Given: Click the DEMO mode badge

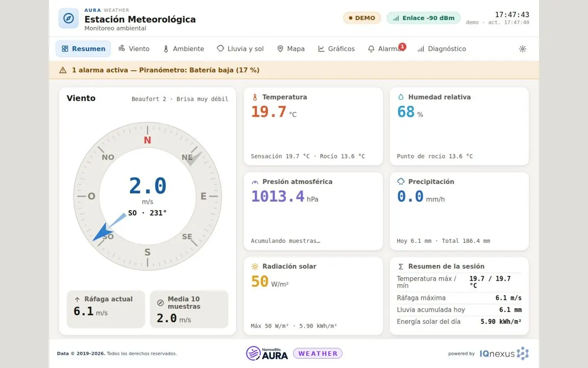Looking at the screenshot, I should 362,18.
